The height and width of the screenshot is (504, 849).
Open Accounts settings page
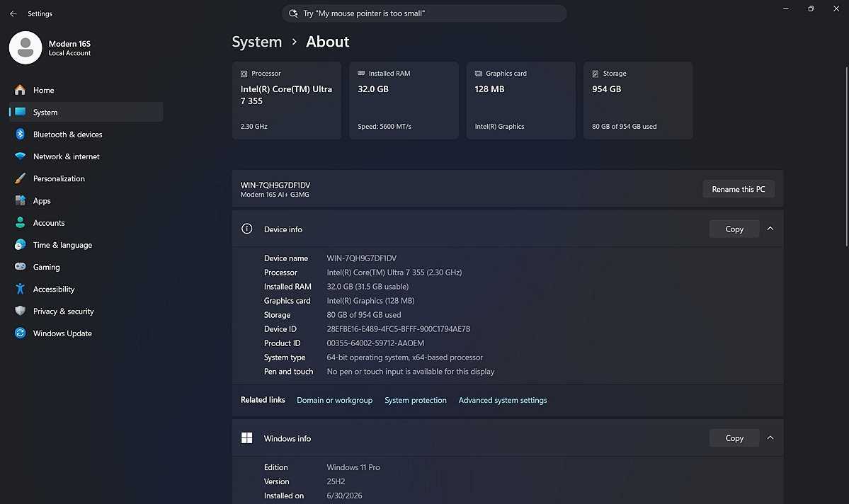coord(86,223)
